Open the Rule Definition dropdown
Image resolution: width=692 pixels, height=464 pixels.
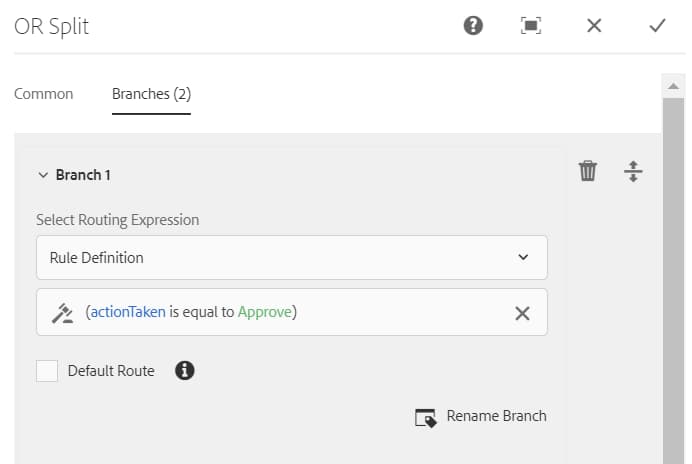[x=292, y=257]
